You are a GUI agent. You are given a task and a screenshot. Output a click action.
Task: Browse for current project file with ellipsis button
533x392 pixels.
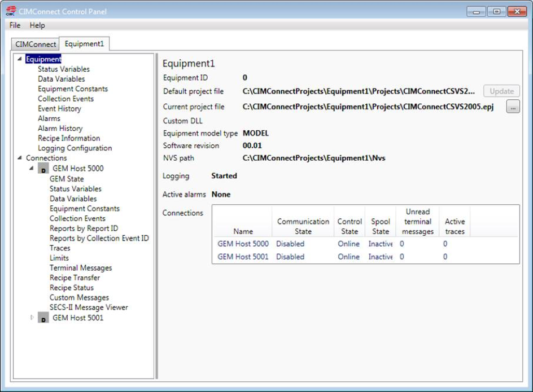pos(513,107)
